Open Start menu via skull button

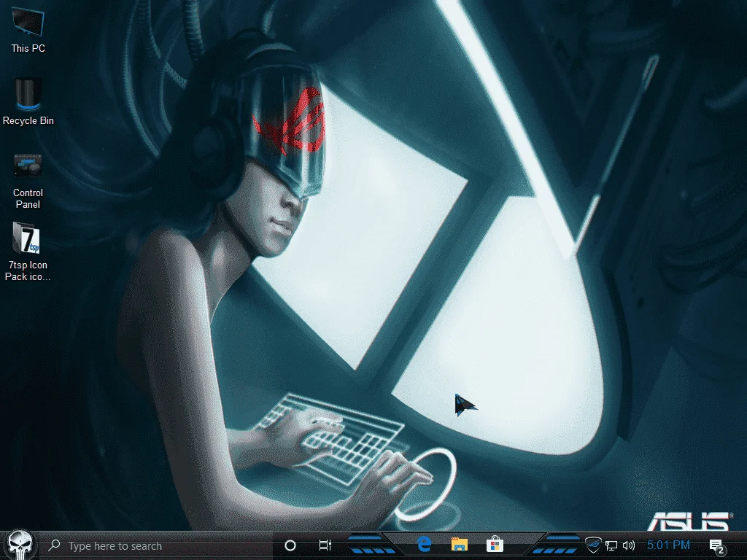click(21, 545)
